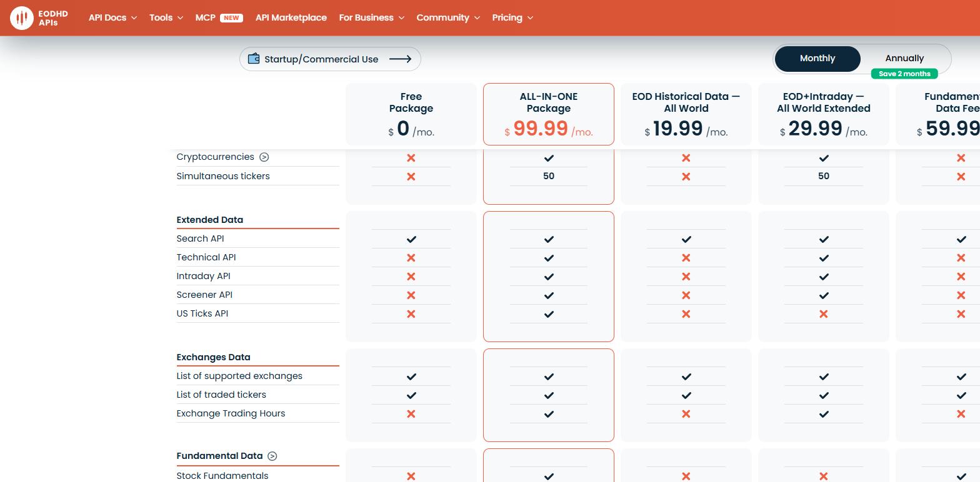
Task: Click the Save 2 months badge
Action: tap(904, 74)
